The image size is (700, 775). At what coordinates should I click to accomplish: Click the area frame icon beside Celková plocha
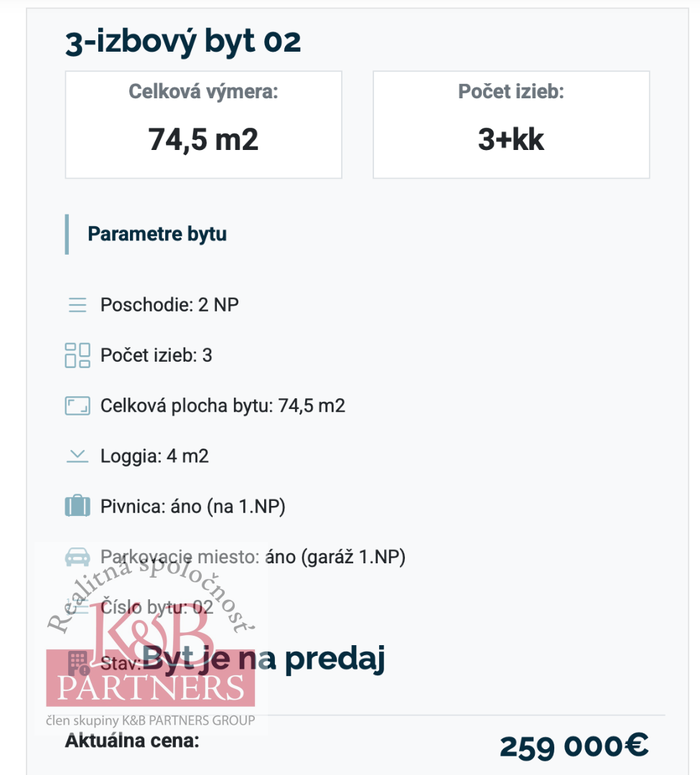pos(77,405)
